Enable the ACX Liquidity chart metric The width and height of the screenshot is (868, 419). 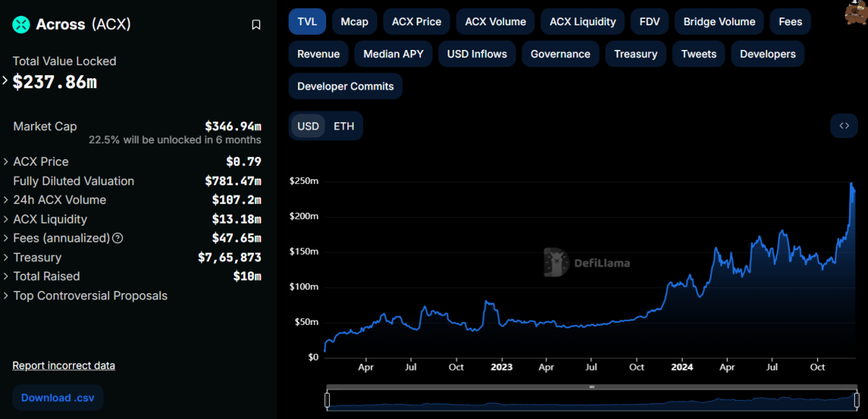point(583,22)
